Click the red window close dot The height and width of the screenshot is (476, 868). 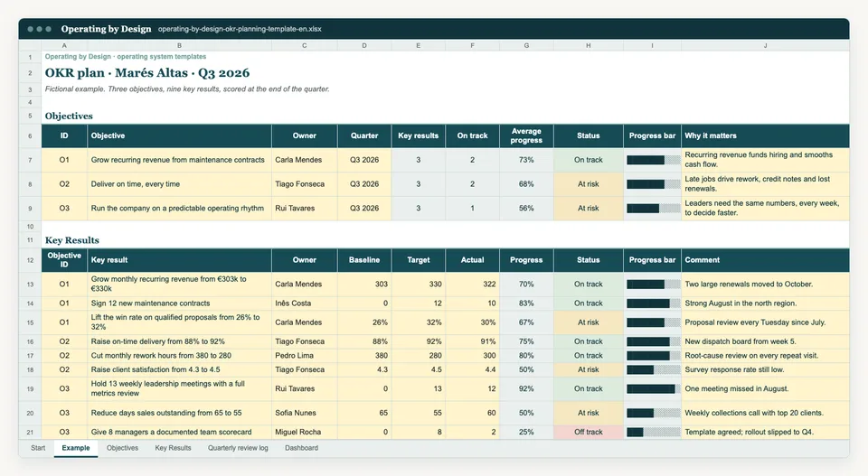(31, 29)
